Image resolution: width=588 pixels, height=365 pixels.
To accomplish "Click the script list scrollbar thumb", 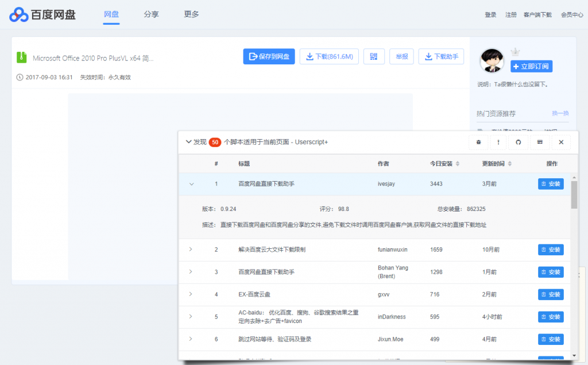I will tap(574, 194).
